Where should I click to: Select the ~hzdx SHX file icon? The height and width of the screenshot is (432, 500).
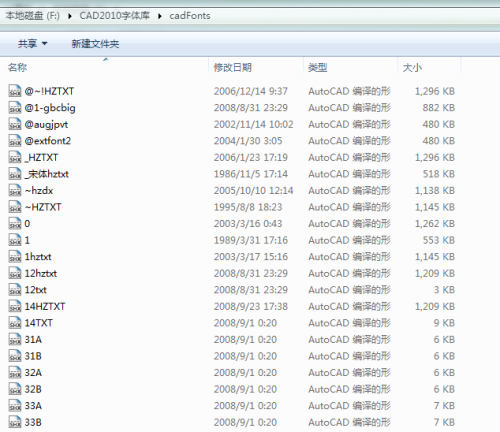coord(15,190)
